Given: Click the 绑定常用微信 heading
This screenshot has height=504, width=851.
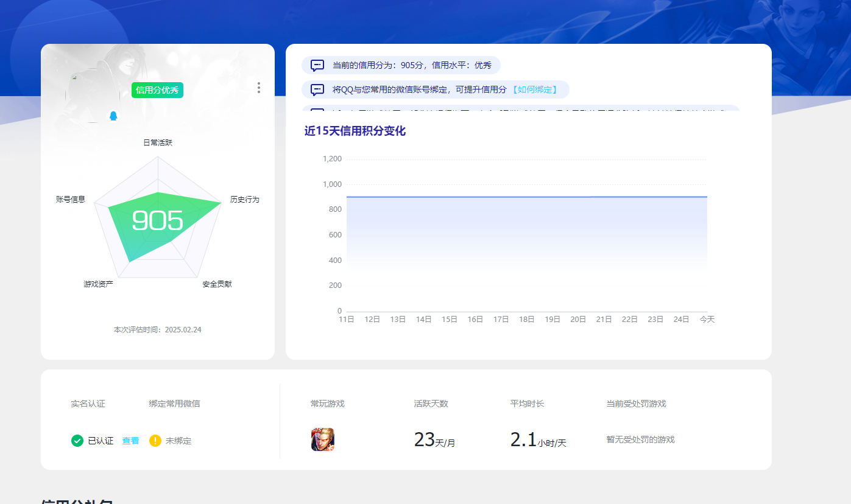Looking at the screenshot, I should tap(174, 404).
